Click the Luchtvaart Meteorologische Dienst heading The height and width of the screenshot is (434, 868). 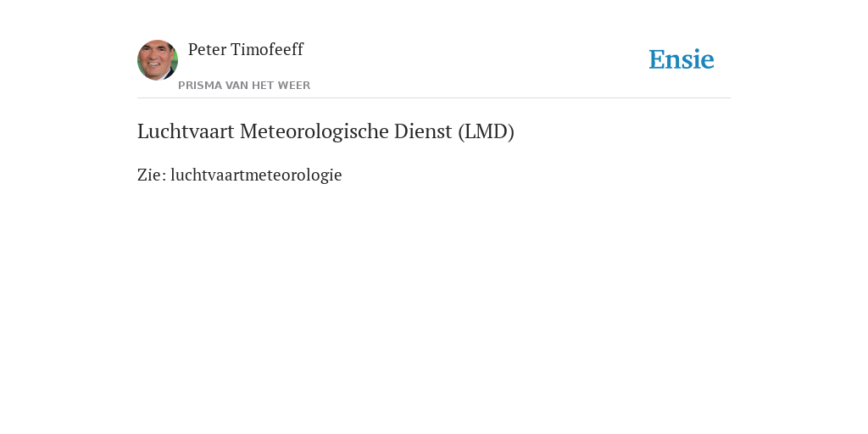point(325,131)
